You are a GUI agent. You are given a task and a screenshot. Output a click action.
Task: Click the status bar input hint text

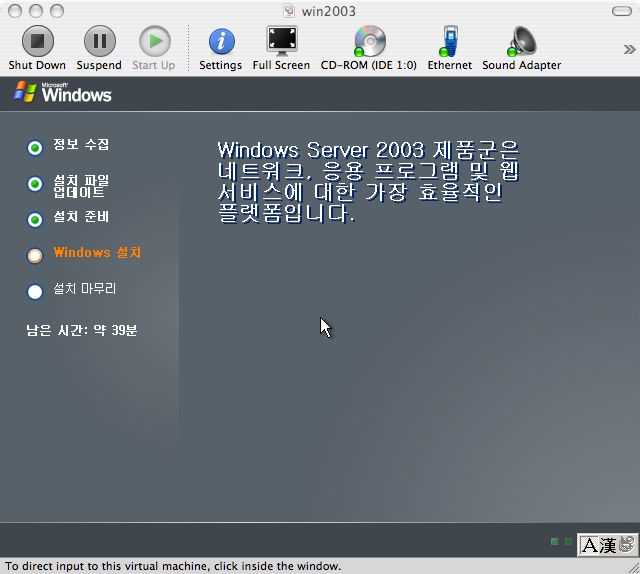173,566
